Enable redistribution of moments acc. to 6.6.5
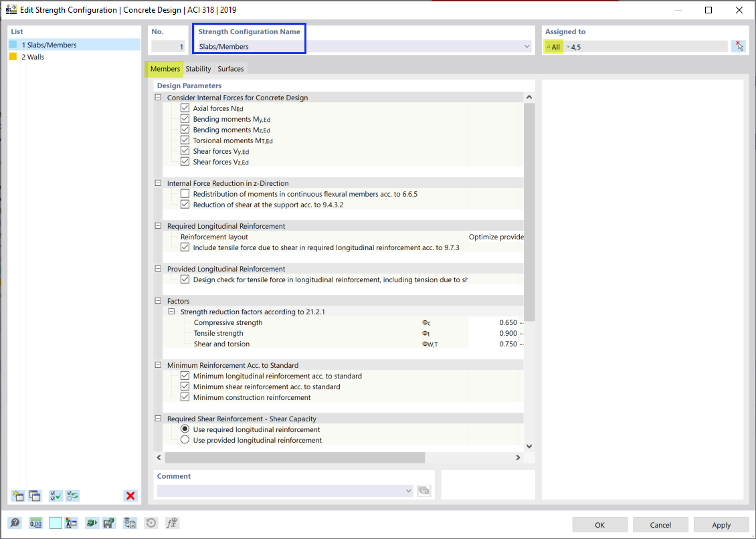This screenshot has width=756, height=539. tap(185, 193)
